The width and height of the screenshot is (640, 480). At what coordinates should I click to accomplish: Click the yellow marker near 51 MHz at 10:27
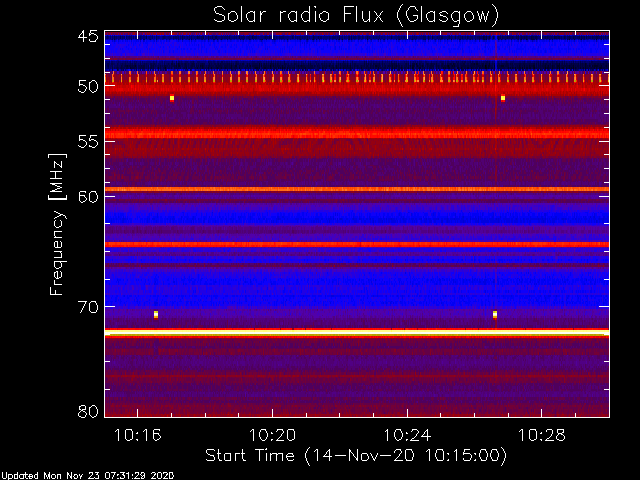[503, 98]
